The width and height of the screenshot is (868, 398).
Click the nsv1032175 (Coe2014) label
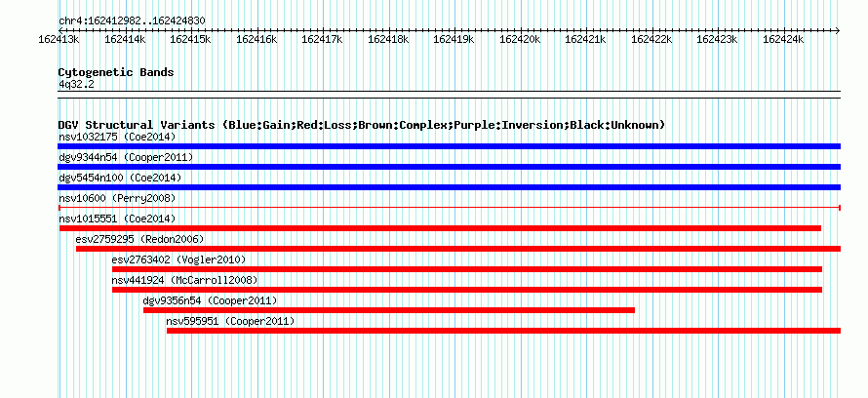pos(117,137)
